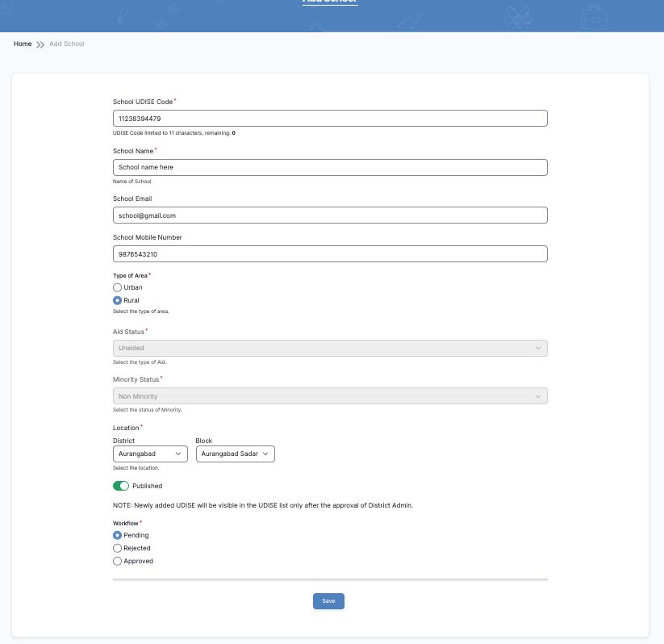Screen dimensions: 664x644
Task: Focus the School UDISE Code field
Action: (x=330, y=119)
